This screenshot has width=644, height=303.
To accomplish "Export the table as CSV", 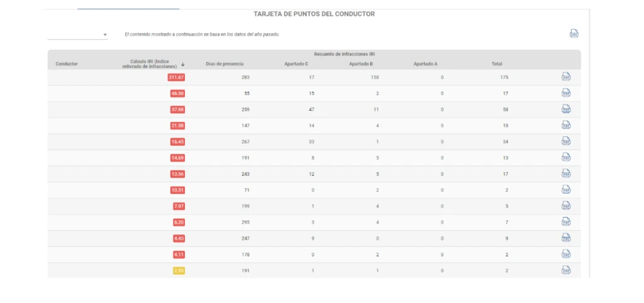I will 574,34.
